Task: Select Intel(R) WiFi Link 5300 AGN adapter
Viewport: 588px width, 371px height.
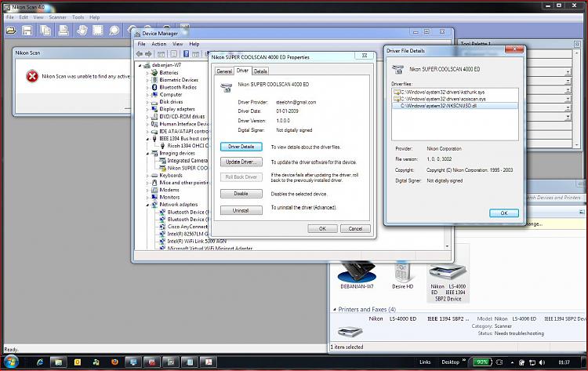Action: (193, 242)
